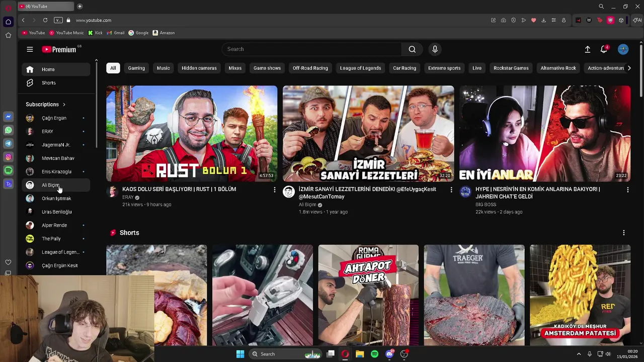Viewport: 644px width, 362px height.
Task: Open Instagram in Opera sidebar
Action: (x=8, y=157)
